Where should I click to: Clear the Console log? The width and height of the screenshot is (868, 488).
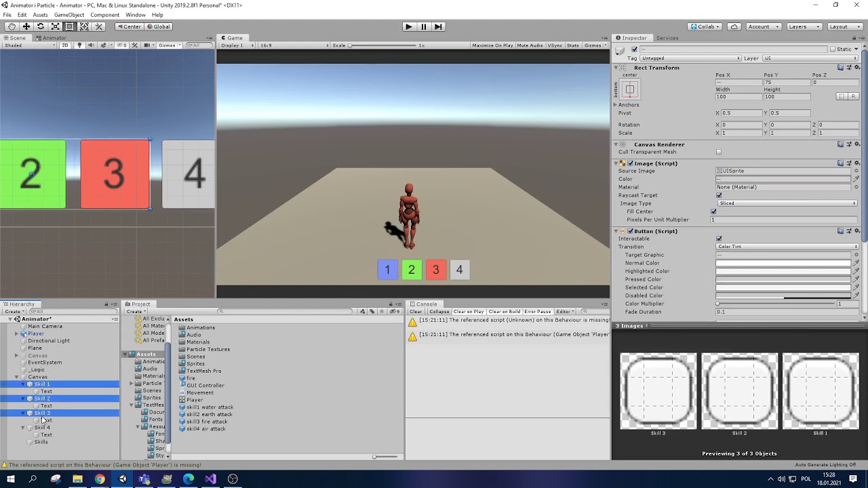pos(416,312)
